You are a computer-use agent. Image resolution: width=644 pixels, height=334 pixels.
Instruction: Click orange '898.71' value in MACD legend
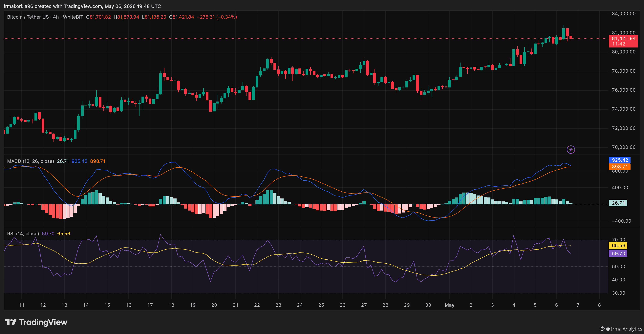(97, 161)
